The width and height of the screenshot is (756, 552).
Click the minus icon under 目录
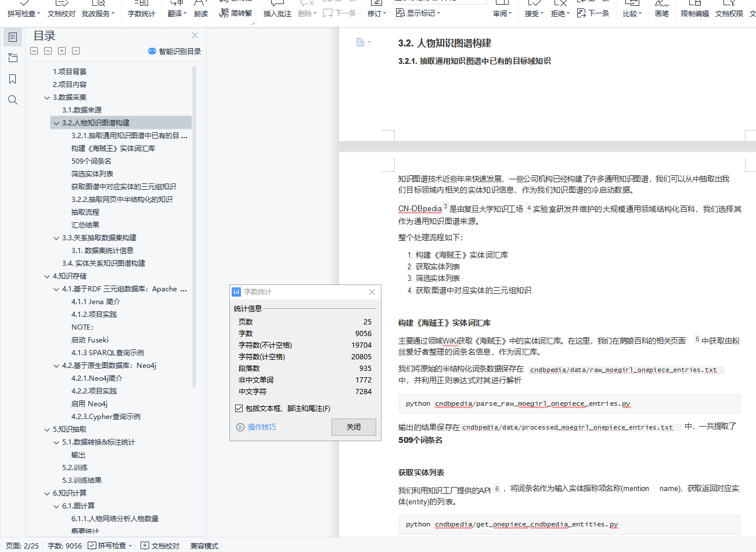coord(76,51)
